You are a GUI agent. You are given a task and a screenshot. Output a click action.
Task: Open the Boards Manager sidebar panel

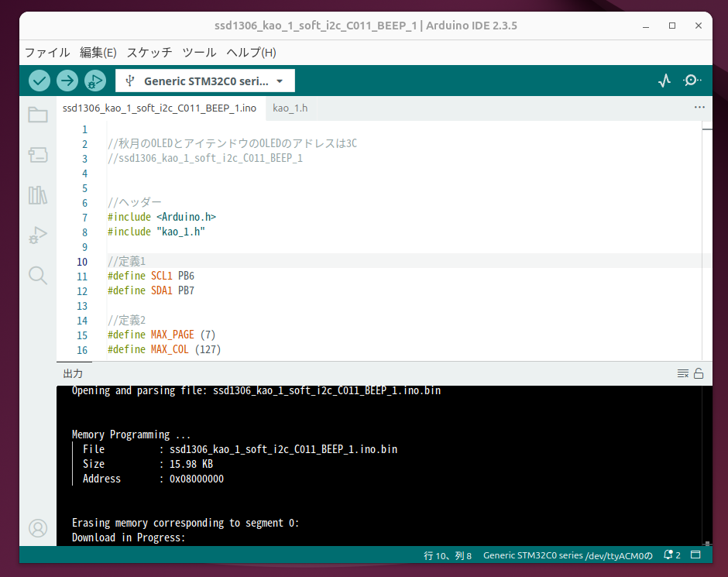[38, 155]
